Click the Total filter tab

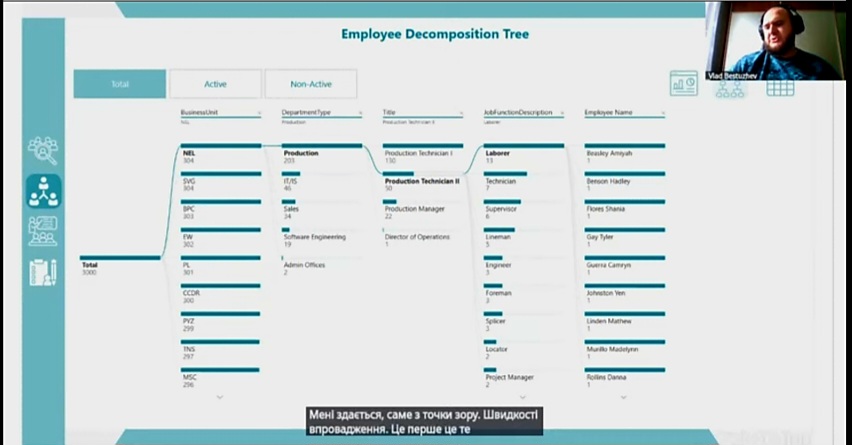(x=120, y=84)
